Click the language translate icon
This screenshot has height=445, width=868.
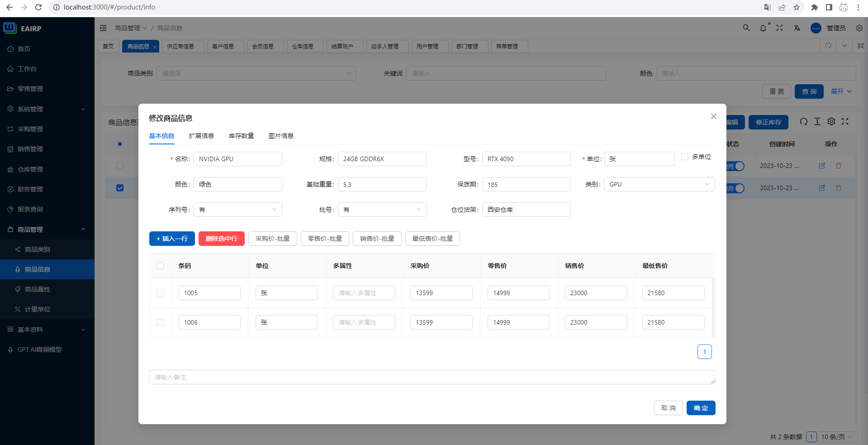point(797,28)
